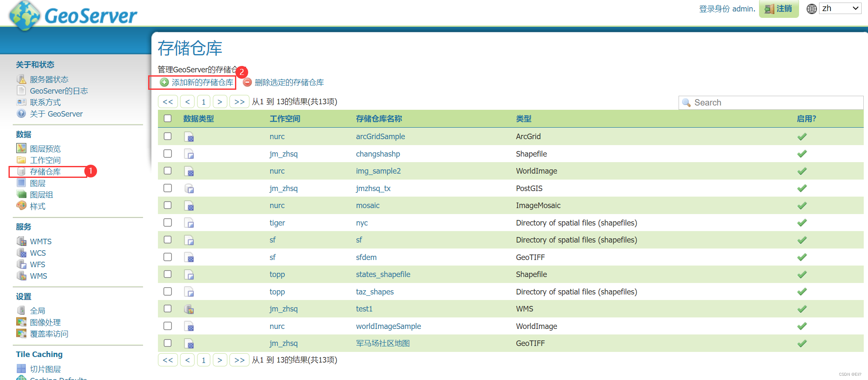Click the layer groups icon beside 图层组
This screenshot has height=380, width=868.
(21, 194)
